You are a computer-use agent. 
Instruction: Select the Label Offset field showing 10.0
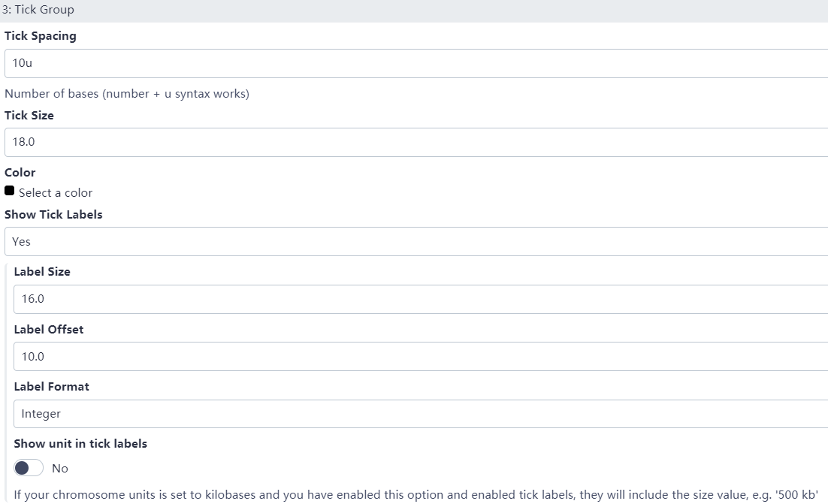pos(421,357)
